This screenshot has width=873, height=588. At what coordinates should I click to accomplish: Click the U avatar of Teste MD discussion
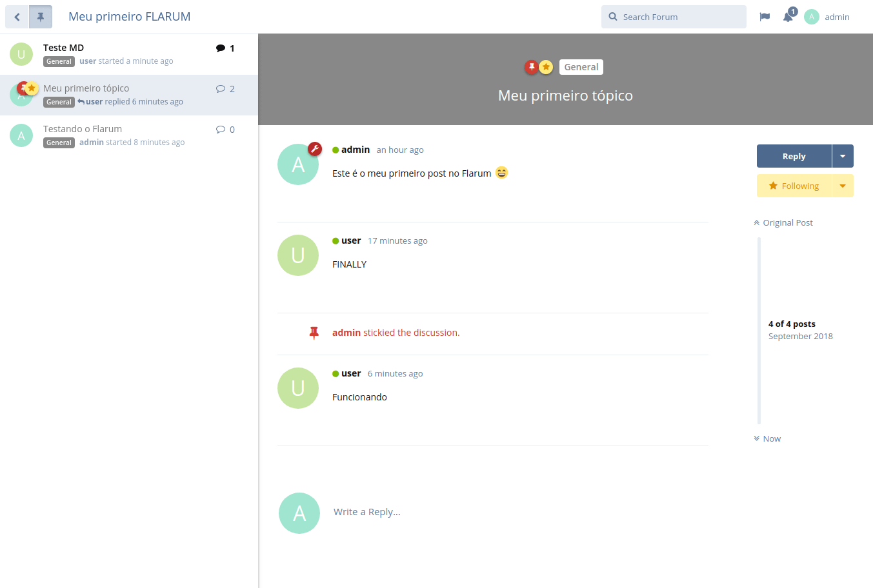[21, 54]
